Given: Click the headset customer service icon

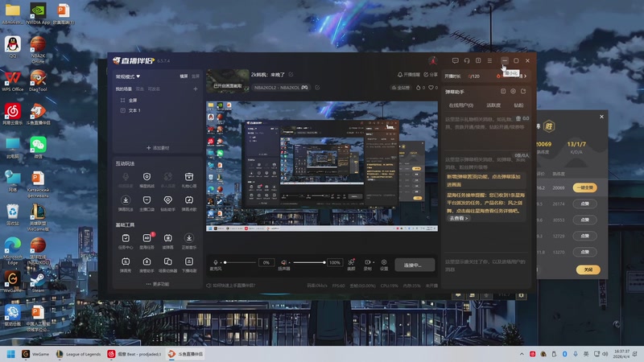Looking at the screenshot, I should tap(467, 61).
